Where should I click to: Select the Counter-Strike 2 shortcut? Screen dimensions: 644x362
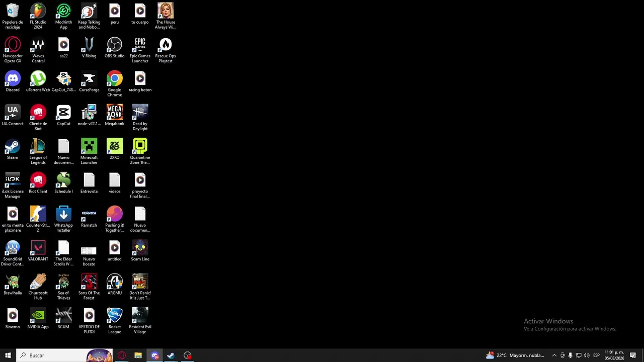[38, 219]
